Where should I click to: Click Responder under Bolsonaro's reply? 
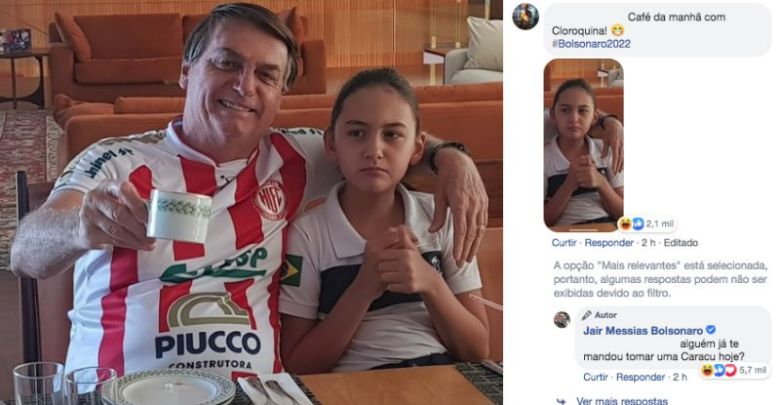640,377
